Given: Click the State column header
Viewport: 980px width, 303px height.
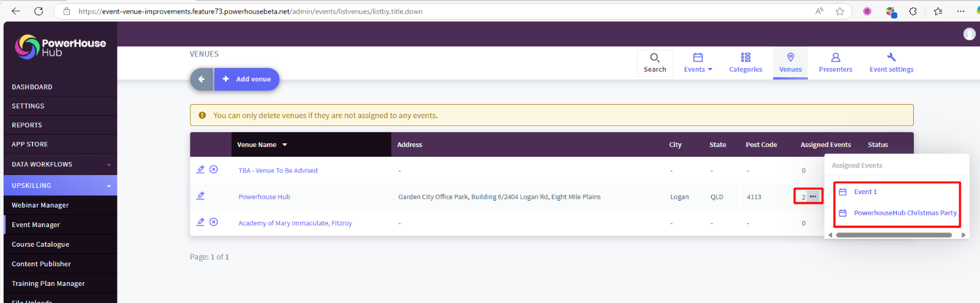Looking at the screenshot, I should pos(717,145).
